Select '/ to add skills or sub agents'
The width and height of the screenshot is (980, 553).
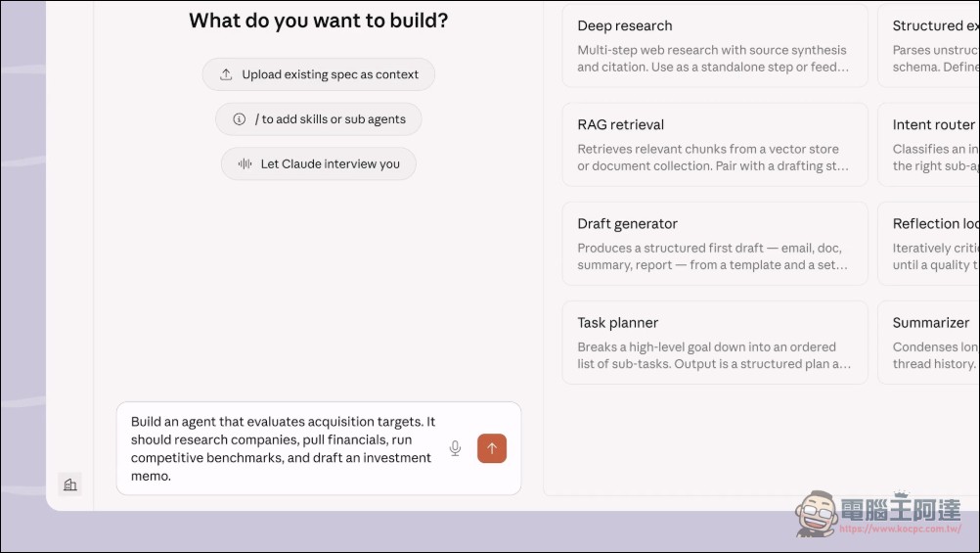(x=319, y=119)
